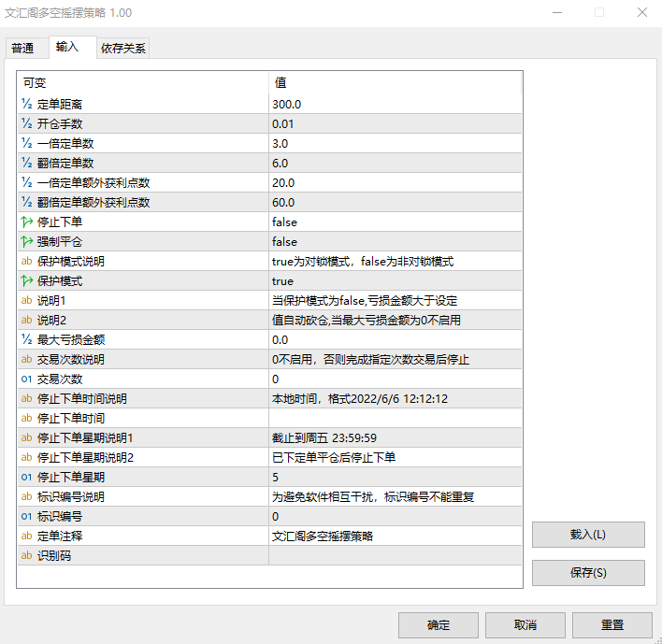Click the empty 停止下单时间 value field
Viewport: 662px width, 644px height.
click(x=394, y=418)
